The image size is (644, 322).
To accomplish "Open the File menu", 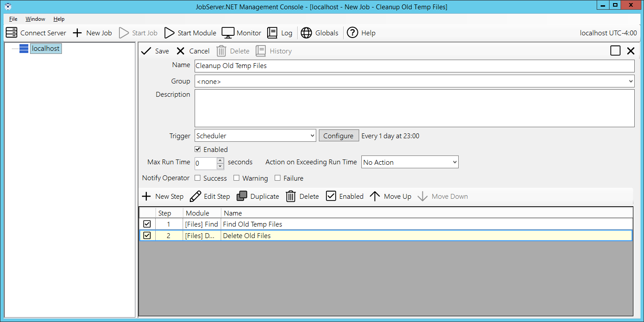I will [13, 19].
